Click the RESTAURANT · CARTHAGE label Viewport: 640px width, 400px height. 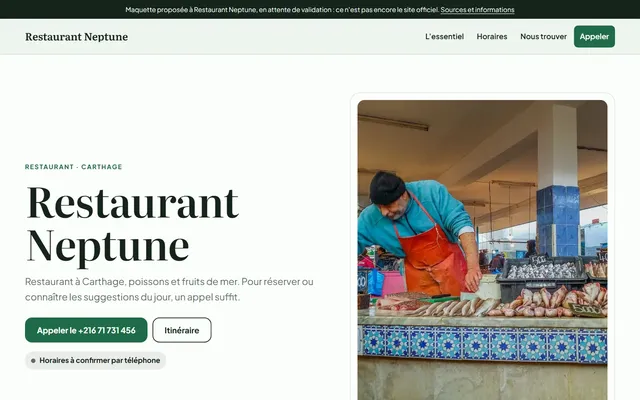(x=73, y=167)
